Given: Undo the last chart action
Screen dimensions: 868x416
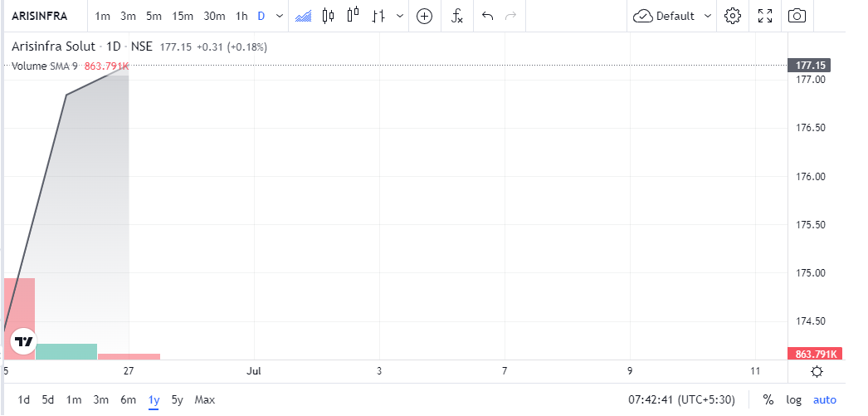Looking at the screenshot, I should pyautogui.click(x=487, y=16).
